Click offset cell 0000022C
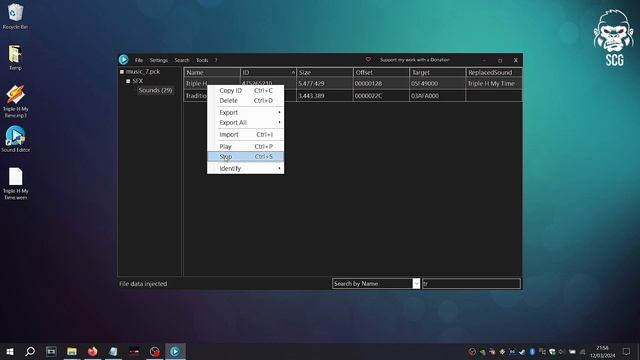 (x=381, y=96)
